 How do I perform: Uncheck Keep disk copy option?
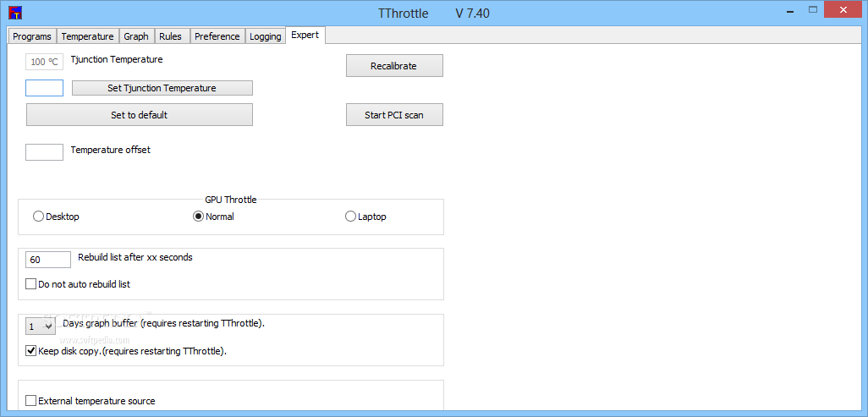click(126, 350)
